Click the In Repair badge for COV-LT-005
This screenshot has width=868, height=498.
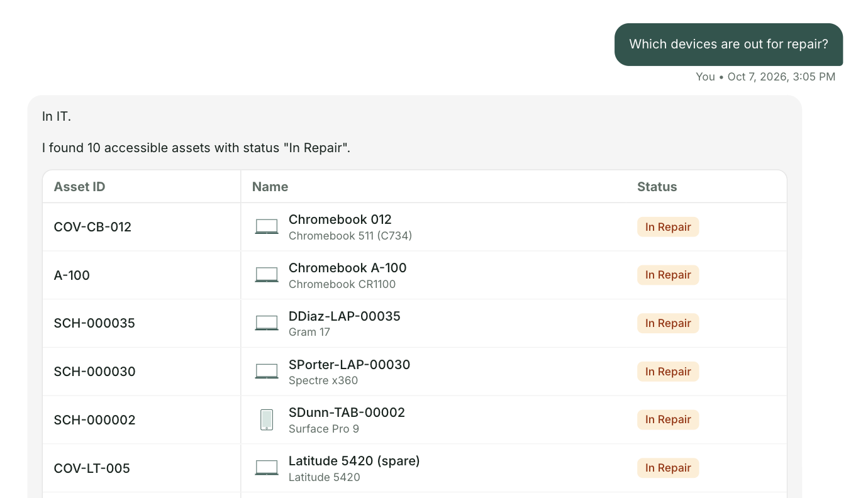(668, 468)
